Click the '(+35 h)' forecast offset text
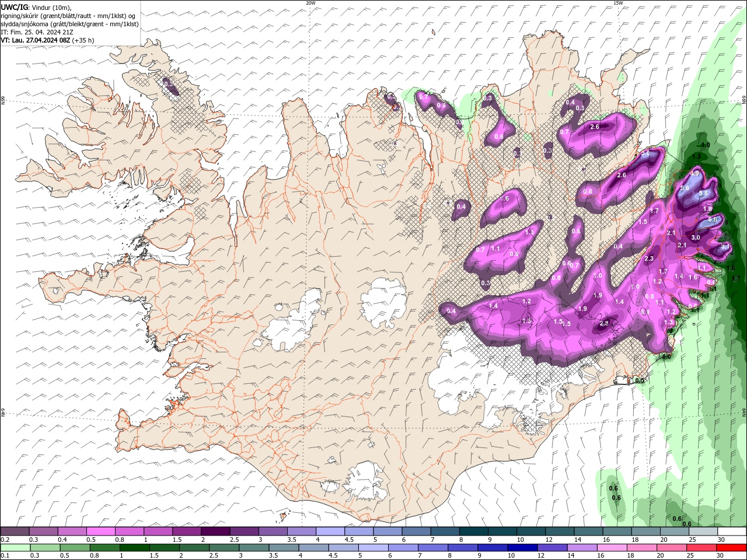The width and height of the screenshot is (747, 560). 83,40
